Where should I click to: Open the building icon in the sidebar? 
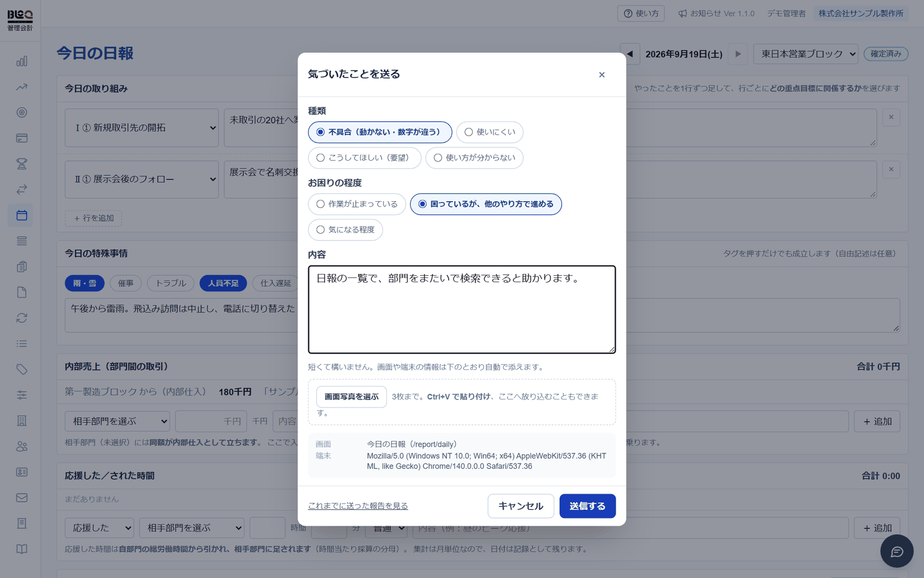21,421
